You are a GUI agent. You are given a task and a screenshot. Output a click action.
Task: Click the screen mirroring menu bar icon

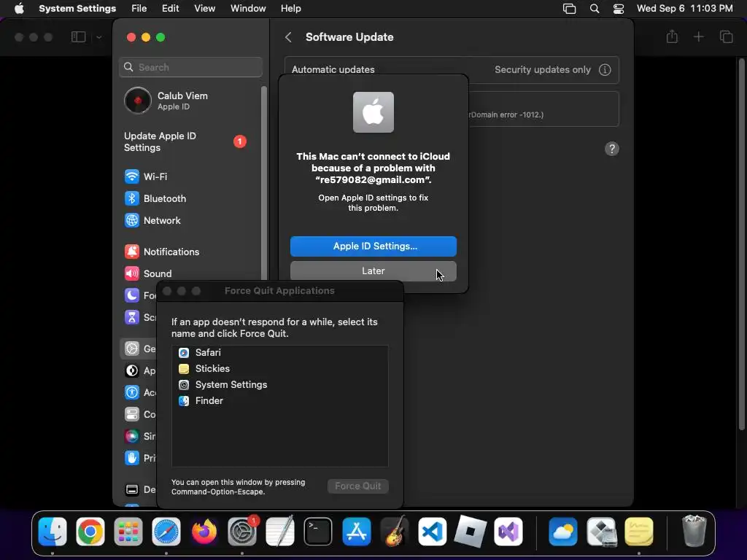tap(569, 9)
